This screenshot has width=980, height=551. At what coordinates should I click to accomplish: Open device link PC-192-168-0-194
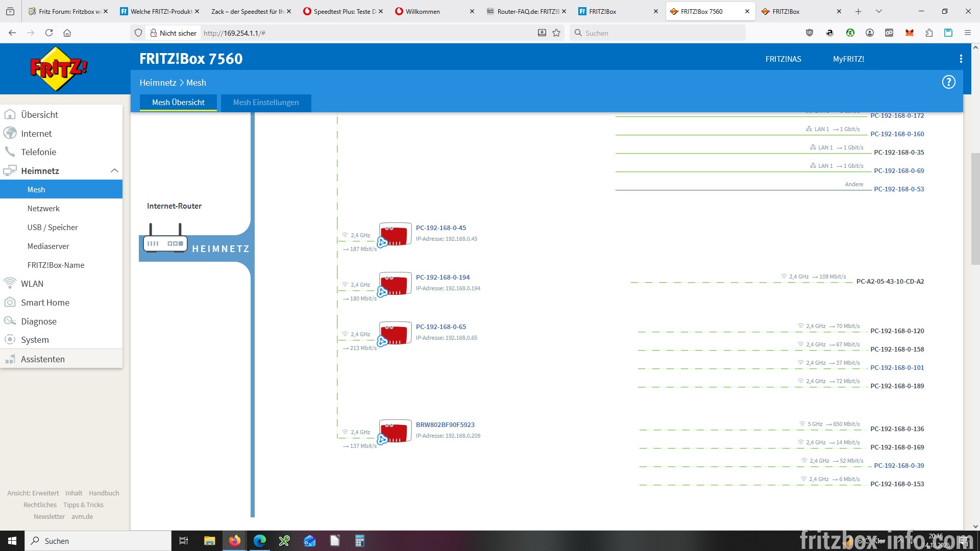(x=443, y=278)
